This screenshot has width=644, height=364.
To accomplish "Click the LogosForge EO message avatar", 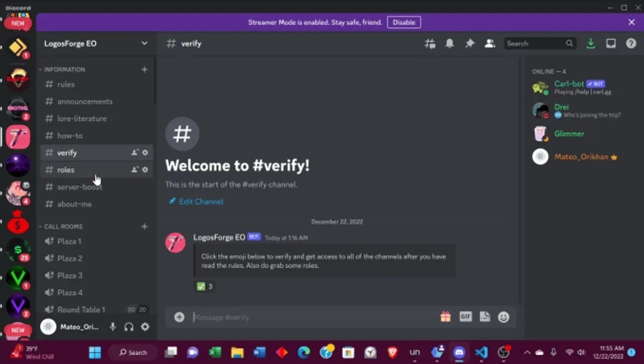I will (x=175, y=242).
